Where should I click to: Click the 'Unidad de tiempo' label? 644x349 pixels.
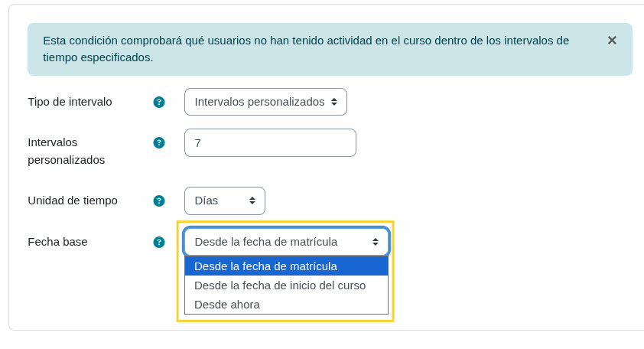point(73,201)
